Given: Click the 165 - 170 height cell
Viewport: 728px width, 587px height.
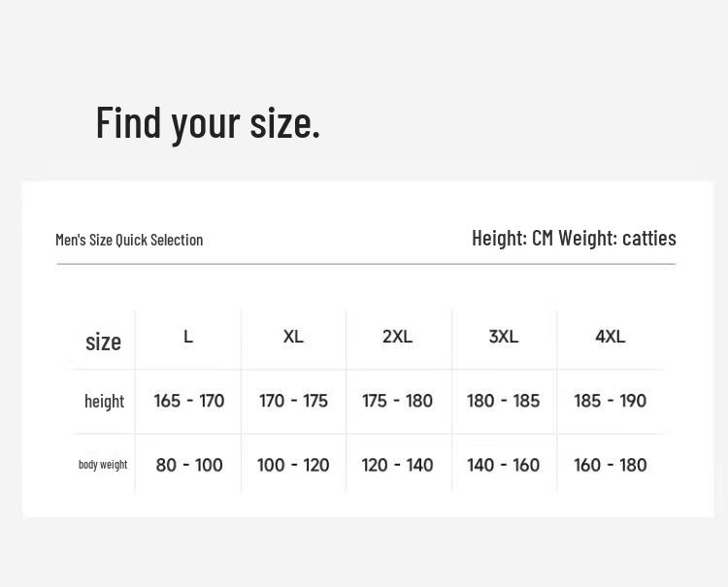Looking at the screenshot, I should coord(189,401).
